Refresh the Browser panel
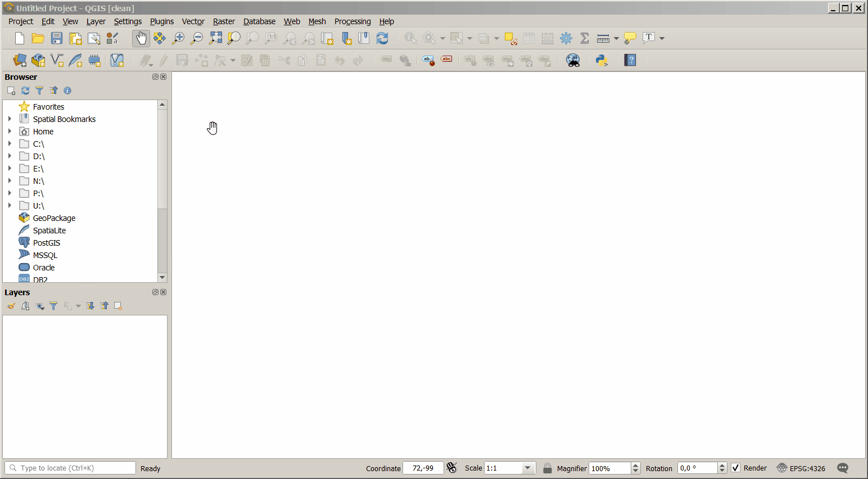868x479 pixels. pos(25,91)
